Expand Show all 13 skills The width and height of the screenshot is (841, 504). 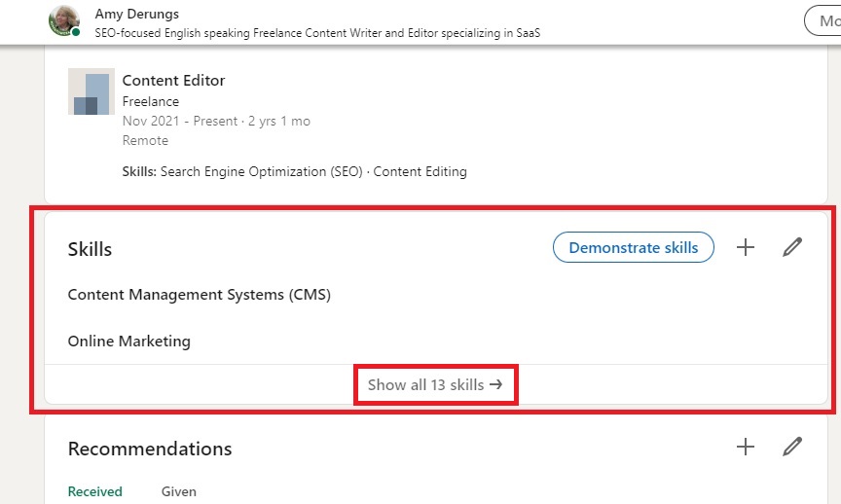[x=435, y=384]
